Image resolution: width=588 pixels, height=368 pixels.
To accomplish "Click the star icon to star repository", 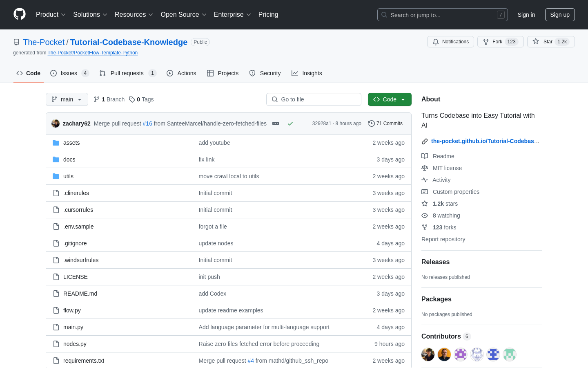I will coord(536,41).
